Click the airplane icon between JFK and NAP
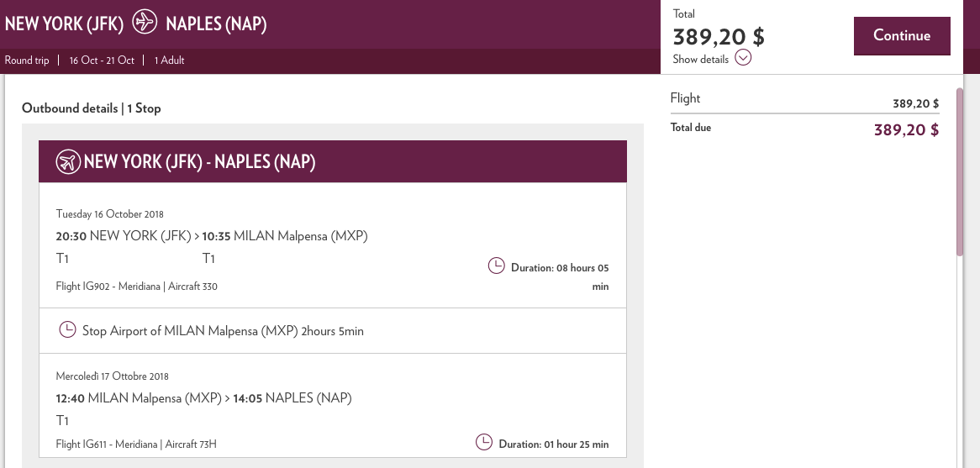The width and height of the screenshot is (980, 468). [x=145, y=23]
